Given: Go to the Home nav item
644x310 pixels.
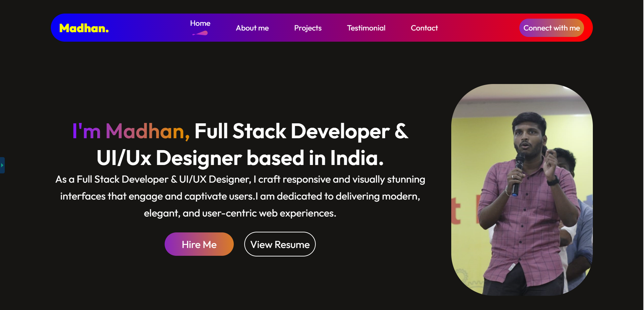Looking at the screenshot, I should 200,23.
